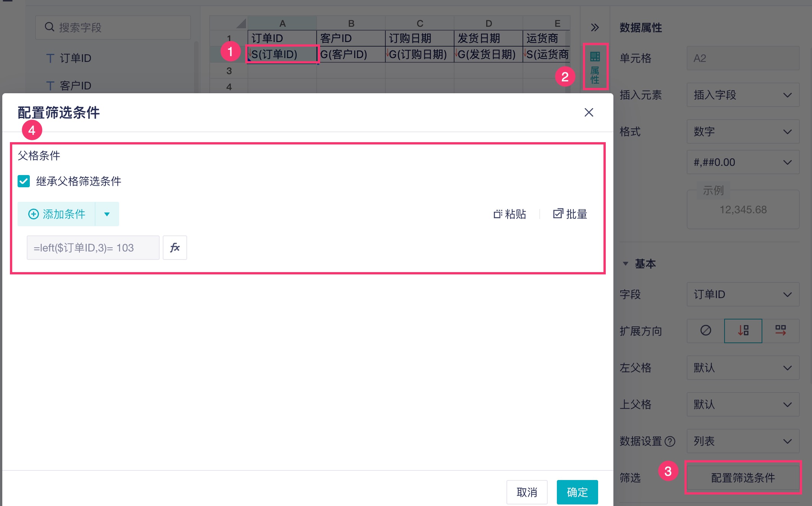Click the 添加条件 button
This screenshot has height=506, width=812.
(57, 214)
